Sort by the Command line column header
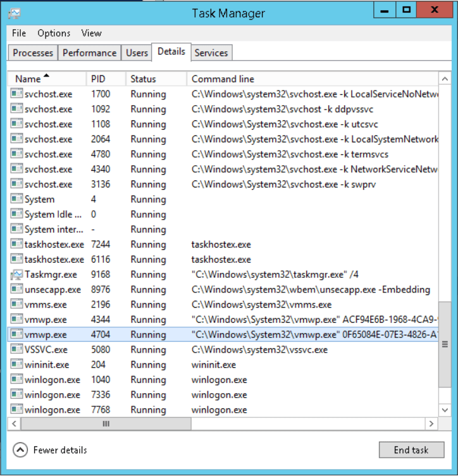This screenshot has width=458, height=476. (x=313, y=79)
